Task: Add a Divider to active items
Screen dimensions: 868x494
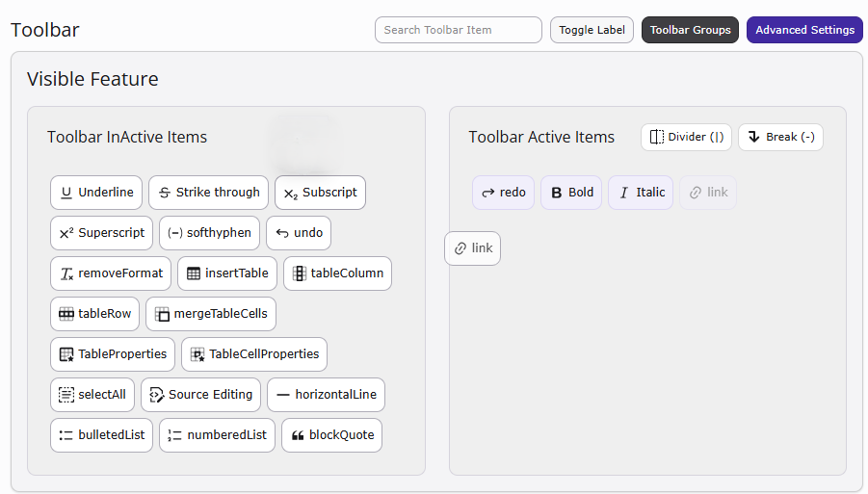Action: click(x=687, y=137)
